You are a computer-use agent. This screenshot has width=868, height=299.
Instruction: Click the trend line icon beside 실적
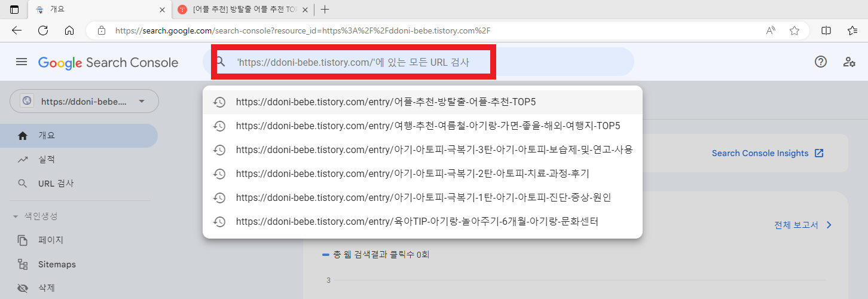pos(23,160)
